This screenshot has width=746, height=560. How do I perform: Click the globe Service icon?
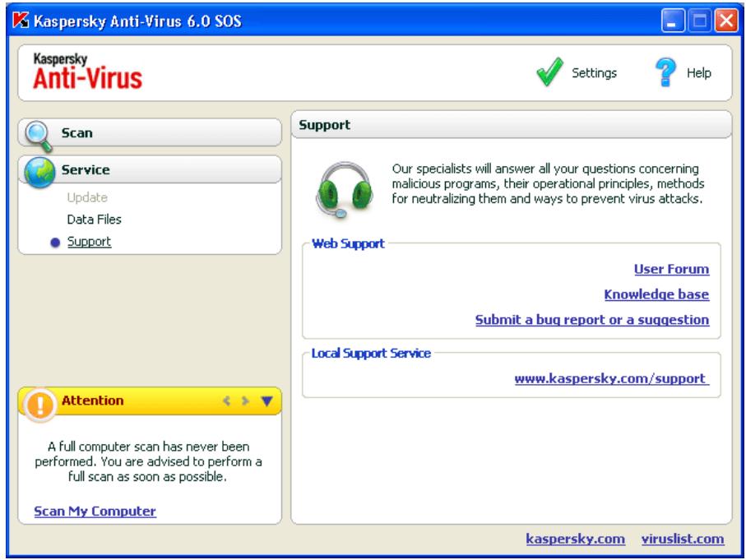coord(39,172)
